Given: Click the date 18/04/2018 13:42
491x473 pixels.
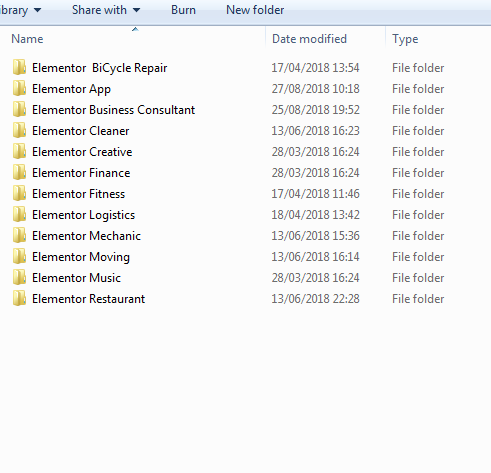Looking at the screenshot, I should 315,215.
